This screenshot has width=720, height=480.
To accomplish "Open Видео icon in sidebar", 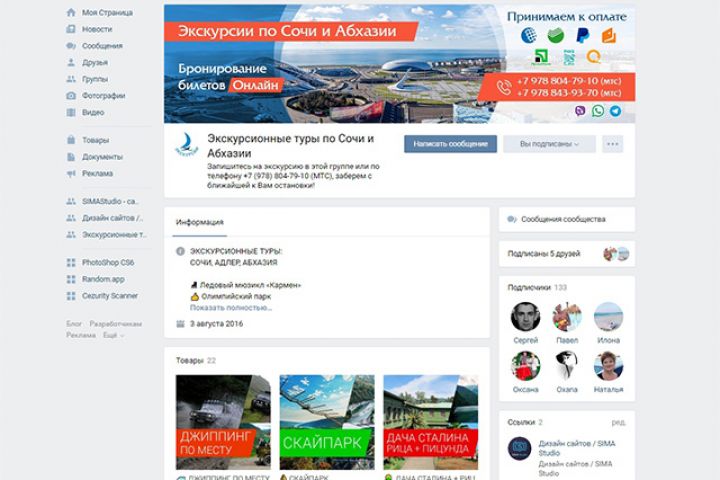I will click(71, 112).
